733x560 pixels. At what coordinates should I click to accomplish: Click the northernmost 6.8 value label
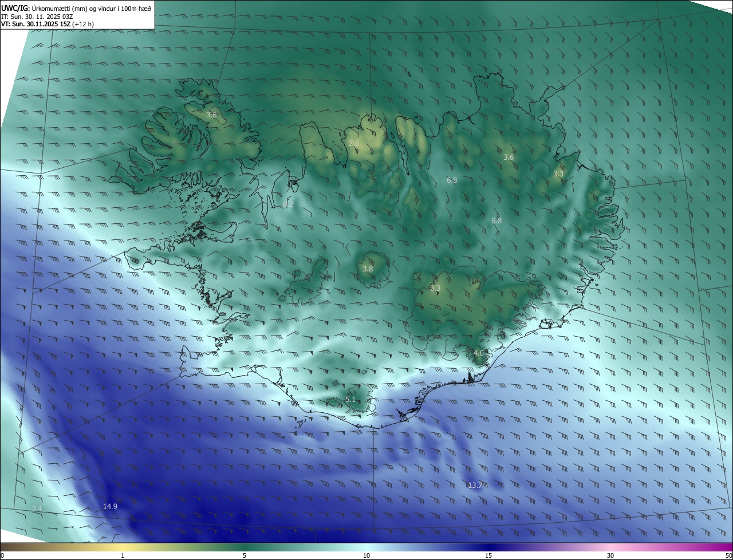pyautogui.click(x=452, y=180)
